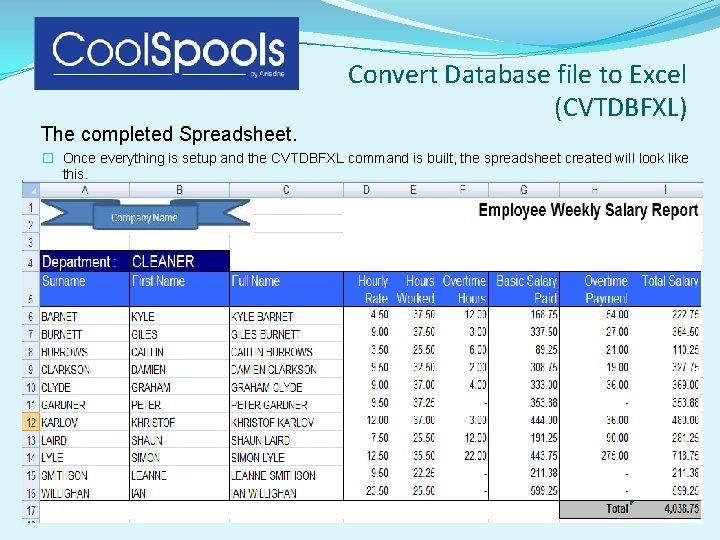The image size is (720, 540).
Task: Select the DAMIEN first name cell
Action: pos(180,369)
